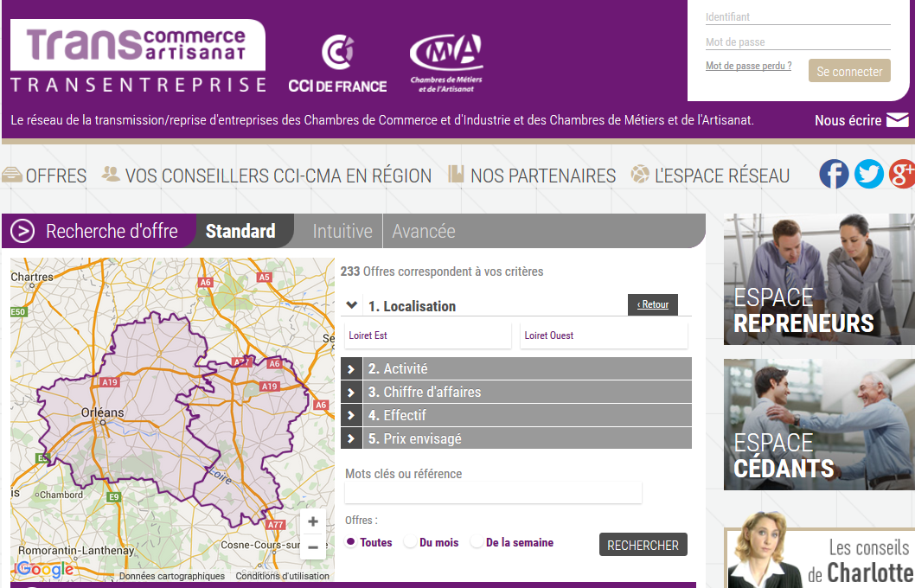Image resolution: width=915 pixels, height=588 pixels.
Task: Open the Twitter page icon
Action: (869, 174)
